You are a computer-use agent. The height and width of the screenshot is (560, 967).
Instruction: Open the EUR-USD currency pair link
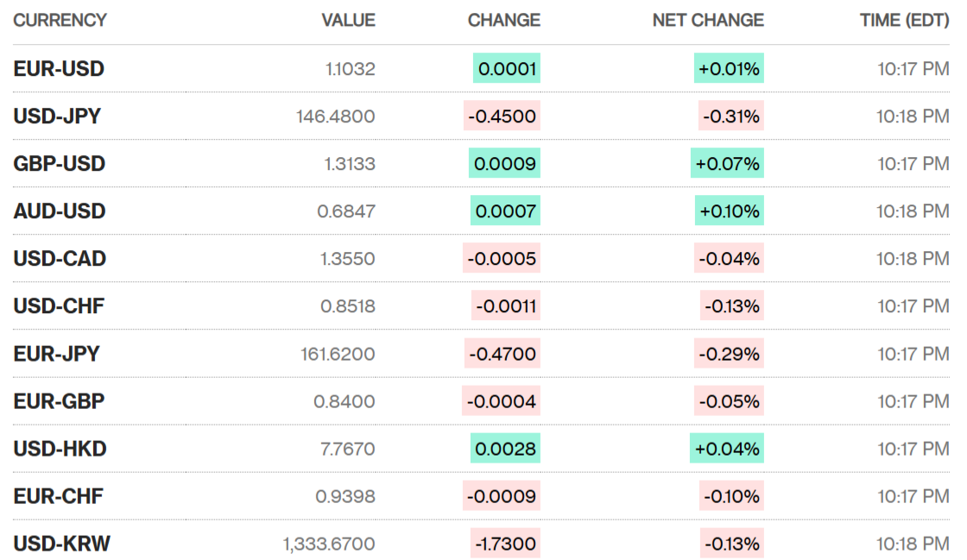click(x=59, y=69)
